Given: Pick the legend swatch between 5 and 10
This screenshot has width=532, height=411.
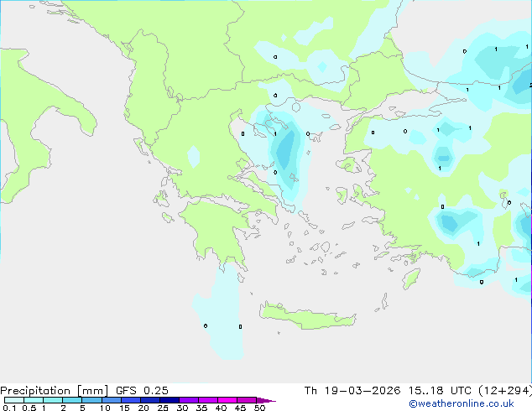Looking at the screenshot, I should (91, 400).
